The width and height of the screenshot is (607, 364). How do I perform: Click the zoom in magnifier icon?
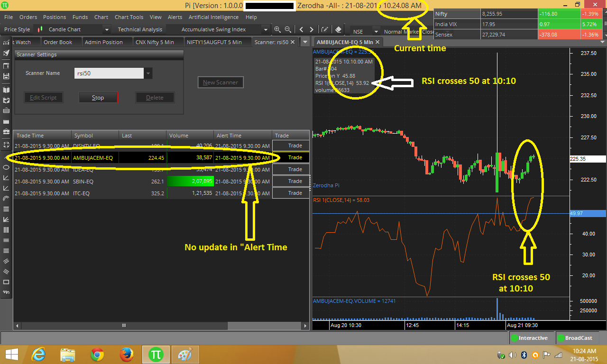coord(277,29)
